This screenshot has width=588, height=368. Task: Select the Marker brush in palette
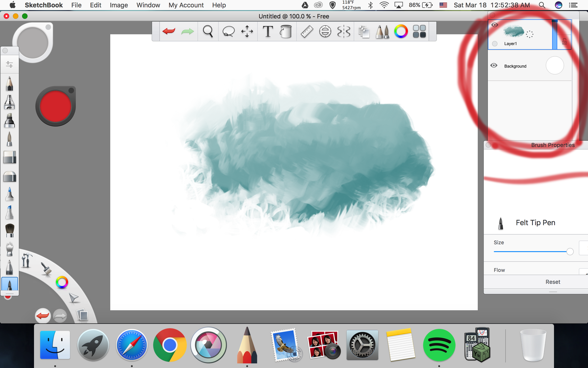tap(9, 121)
